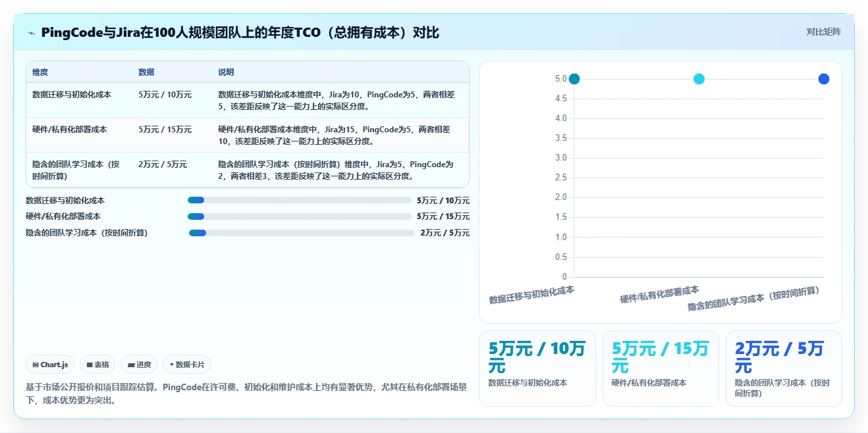Click the 5万元 / 10万元 data card
Image resolution: width=868 pixels, height=433 pixels.
537,369
